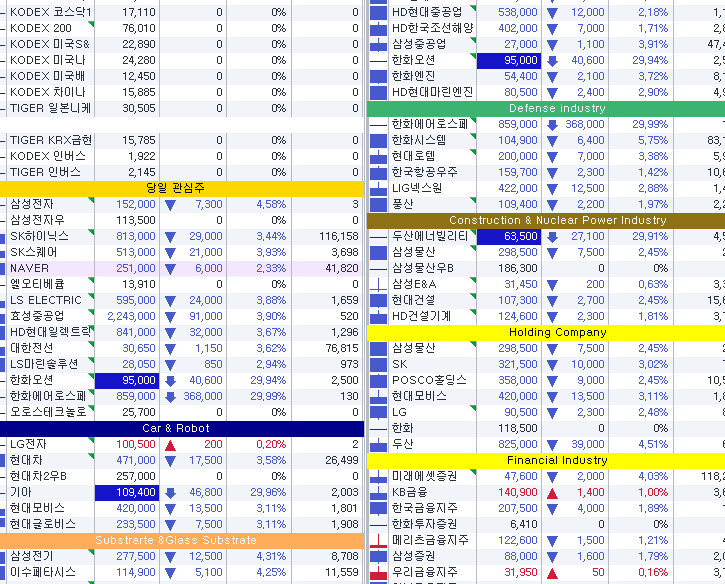Click the candlestick icon beside 삼성중공업
Viewport: 725px width, 584px height.
point(378,44)
